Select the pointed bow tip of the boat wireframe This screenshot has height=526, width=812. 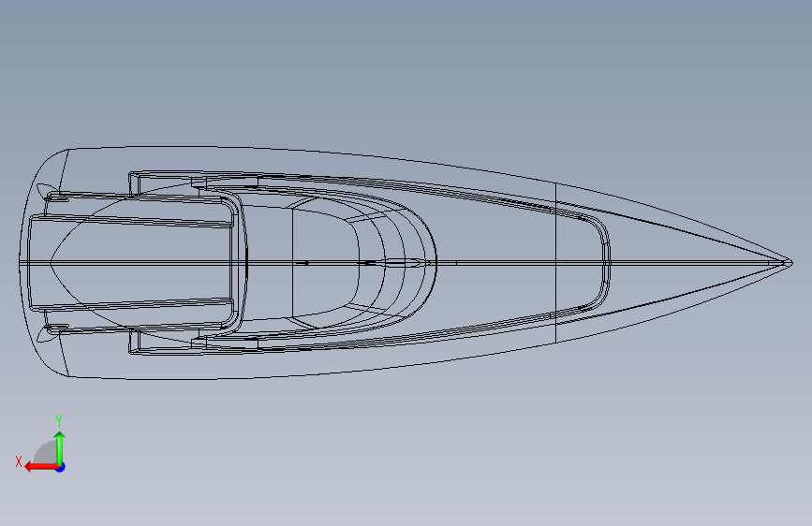(789, 263)
